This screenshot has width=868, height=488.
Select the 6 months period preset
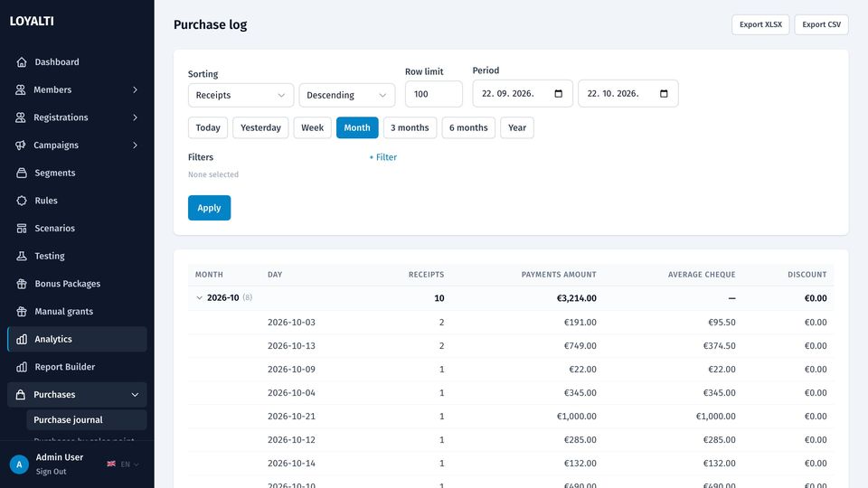point(468,127)
